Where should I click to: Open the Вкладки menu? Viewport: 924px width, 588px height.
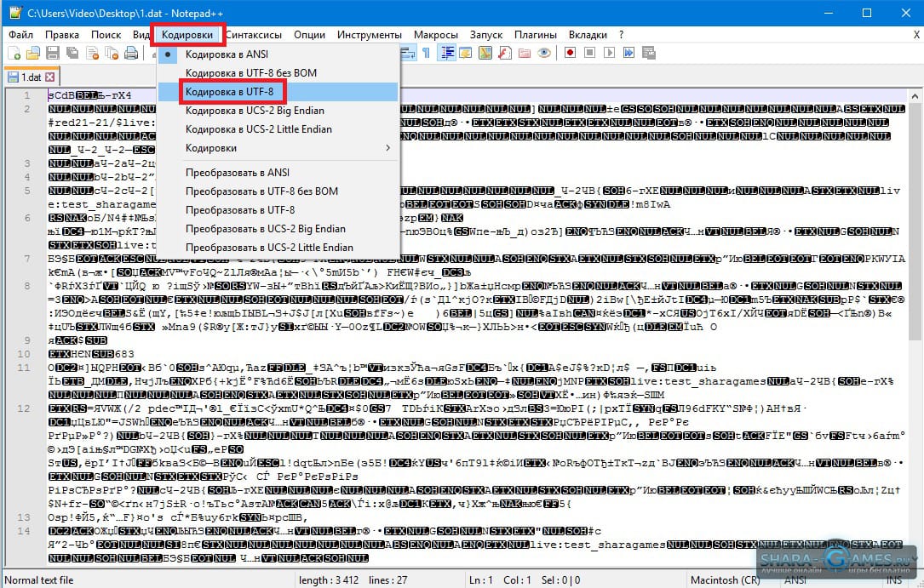point(588,35)
